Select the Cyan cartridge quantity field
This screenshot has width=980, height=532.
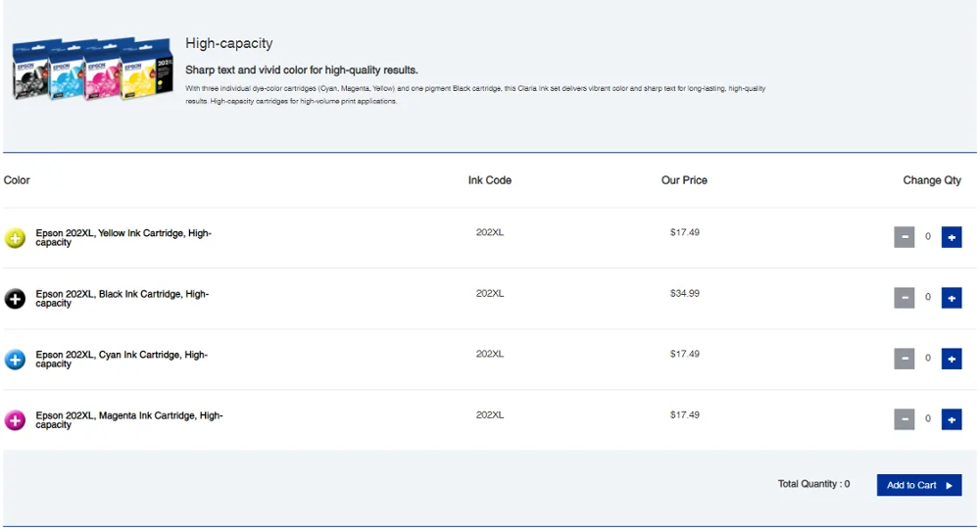tap(928, 359)
